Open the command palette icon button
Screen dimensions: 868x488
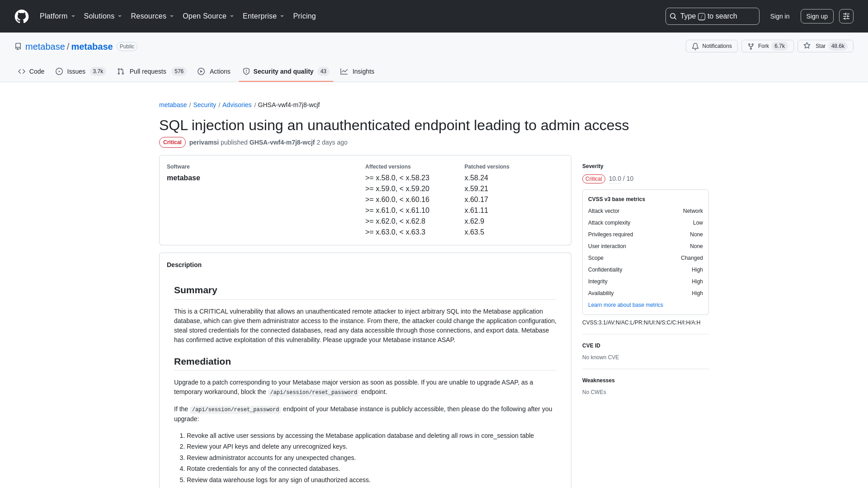click(846, 16)
